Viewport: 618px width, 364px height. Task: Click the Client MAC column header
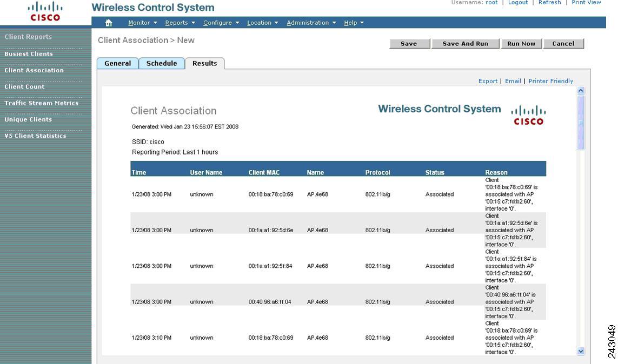tap(264, 172)
